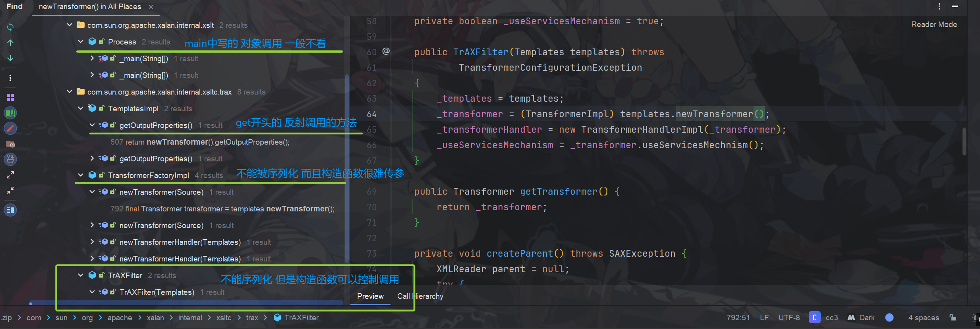Image resolution: width=980 pixels, height=329 pixels.
Task: Collapse first newTransformer(Source) node
Action: (x=92, y=192)
